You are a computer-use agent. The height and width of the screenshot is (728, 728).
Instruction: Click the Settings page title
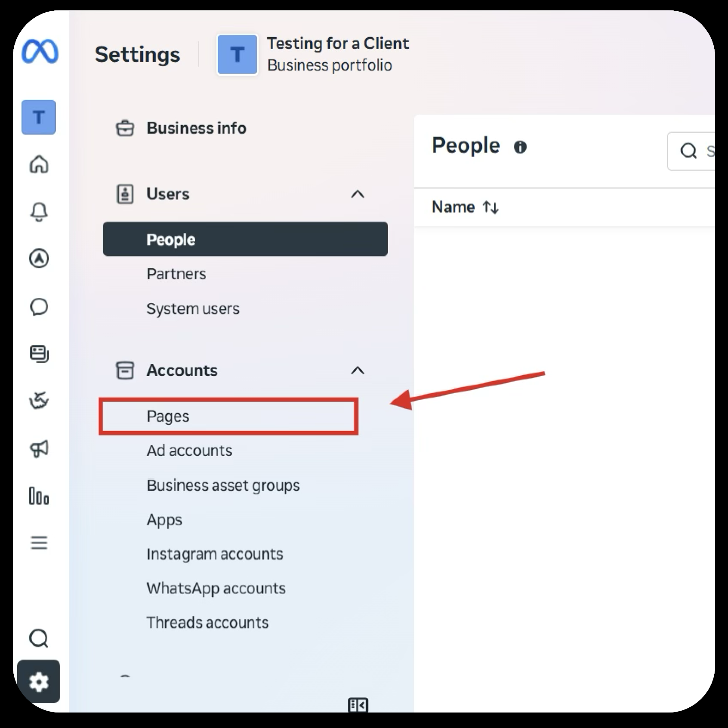coord(137,55)
